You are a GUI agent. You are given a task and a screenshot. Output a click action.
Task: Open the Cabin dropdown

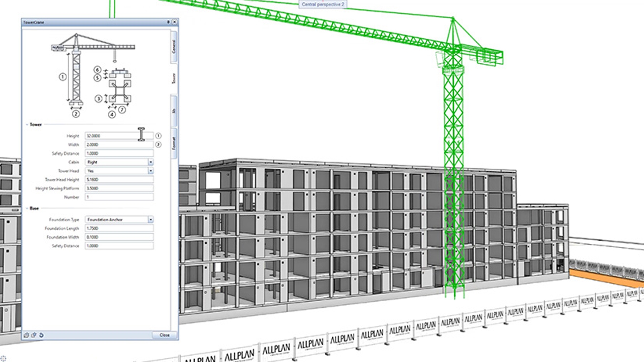(151, 162)
